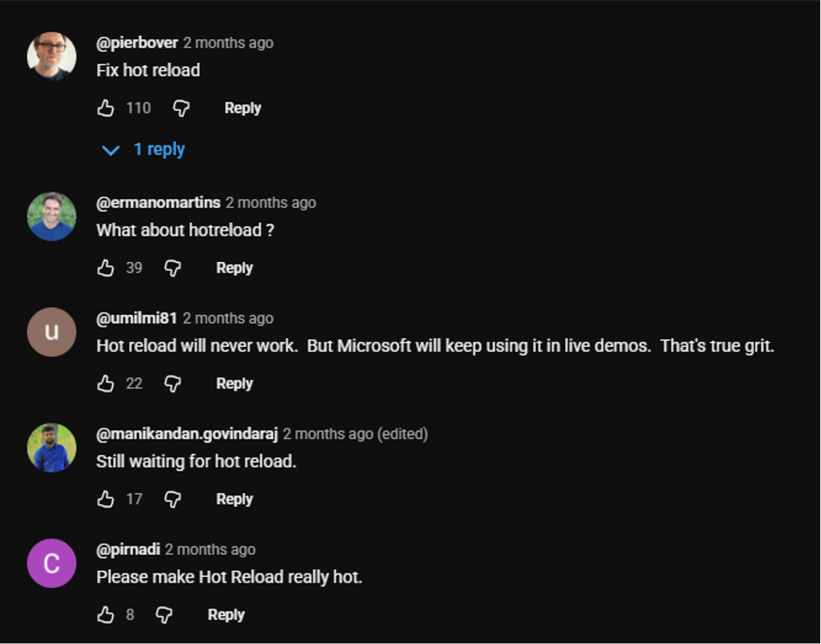The height and width of the screenshot is (644, 821).
Task: Open the timestamp on @ermanomartins' comment
Action: (x=271, y=202)
